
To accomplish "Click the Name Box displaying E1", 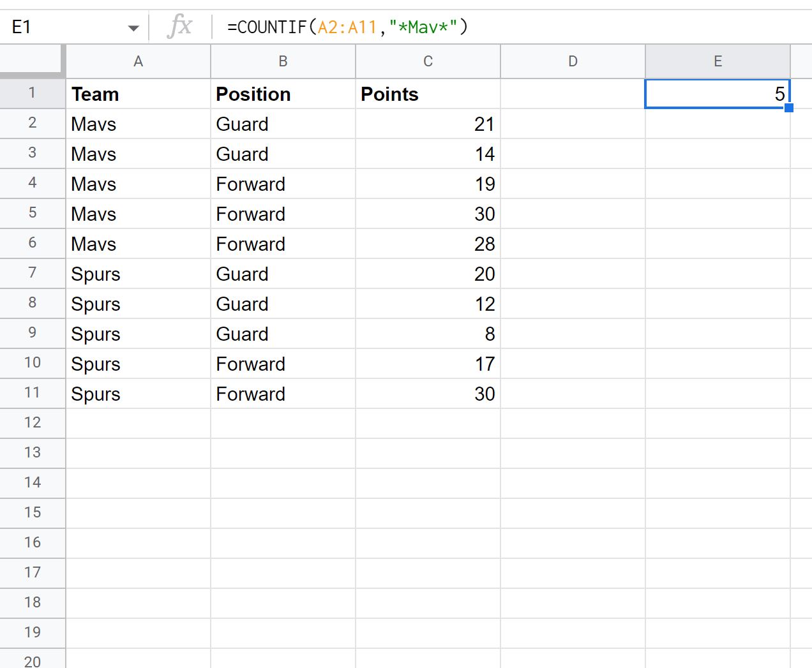I will (64, 27).
